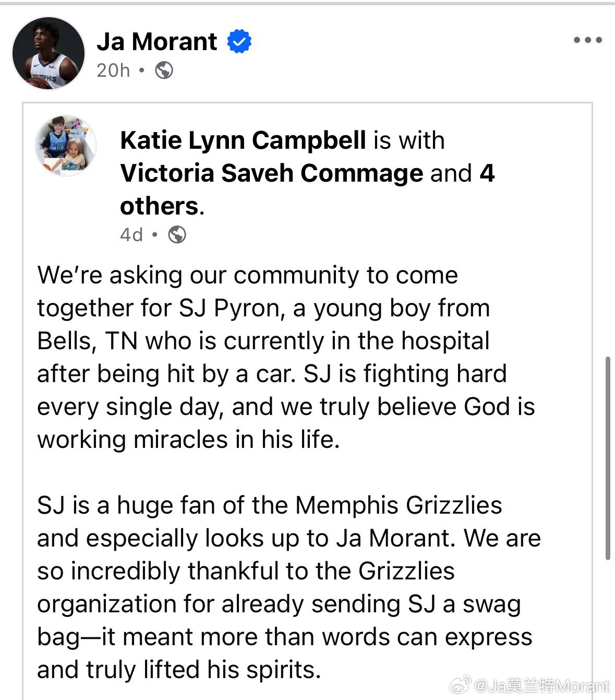Click the globe privacy icon next to 4d
This screenshot has width=615, height=700.
pos(177,235)
